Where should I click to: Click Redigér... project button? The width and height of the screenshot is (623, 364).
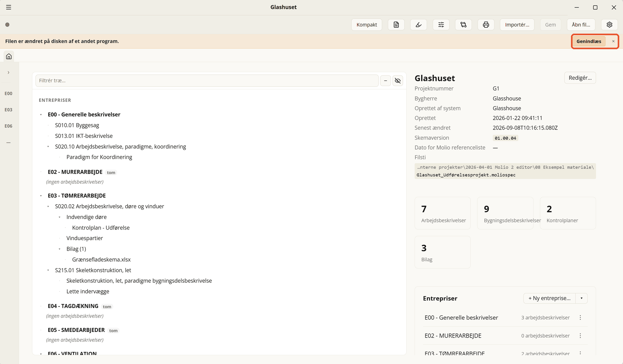click(580, 78)
